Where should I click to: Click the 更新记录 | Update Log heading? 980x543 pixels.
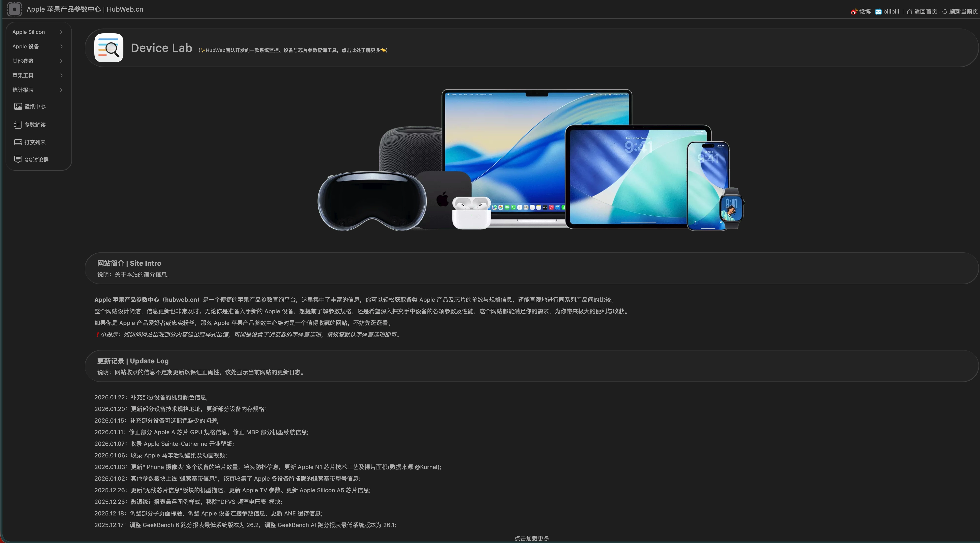click(x=133, y=361)
